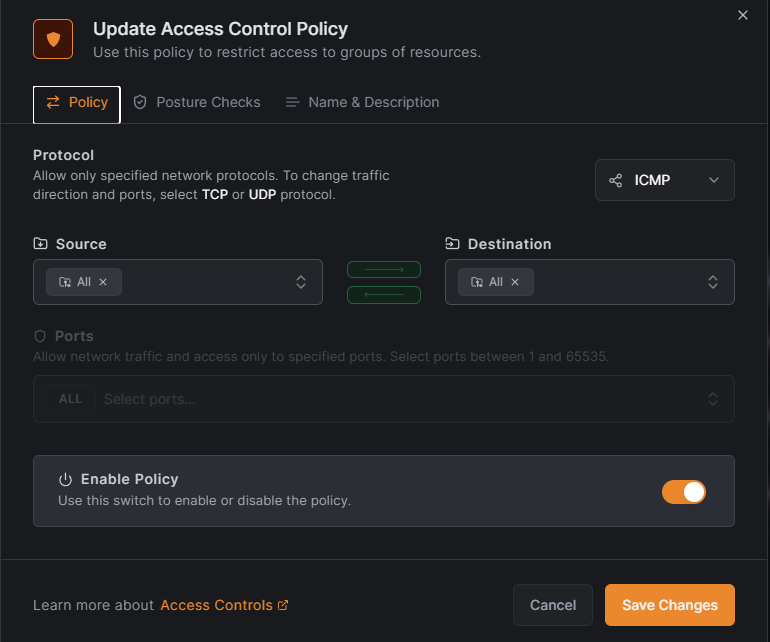Viewport: 770px width, 642px height.
Task: Open the ICMP protocol dropdown
Action: [x=664, y=180]
